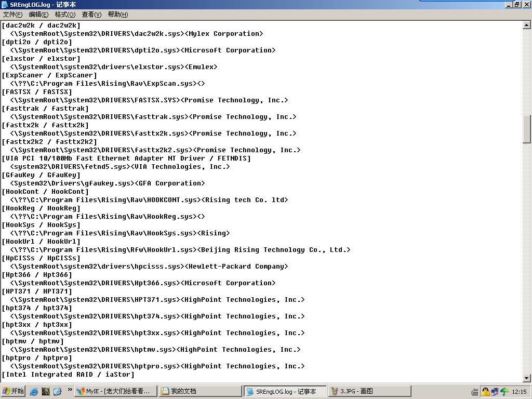Click the vertical scrollbar thumb
This screenshot has height=399, width=532.
[527, 129]
